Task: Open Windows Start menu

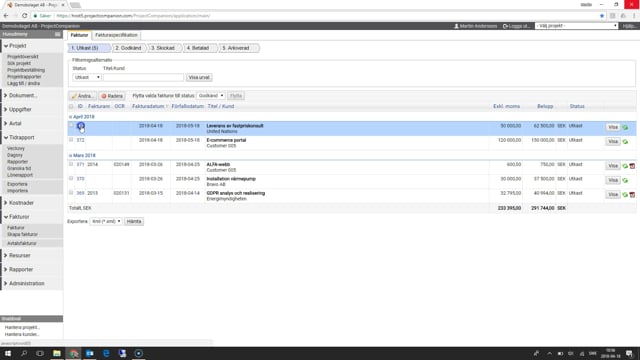Action: [x=8, y=353]
